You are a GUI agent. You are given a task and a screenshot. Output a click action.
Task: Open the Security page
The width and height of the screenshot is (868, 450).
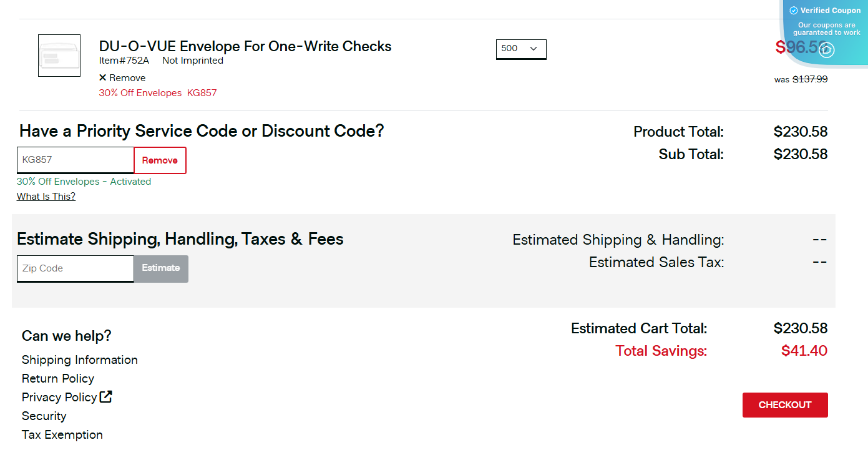(x=44, y=416)
